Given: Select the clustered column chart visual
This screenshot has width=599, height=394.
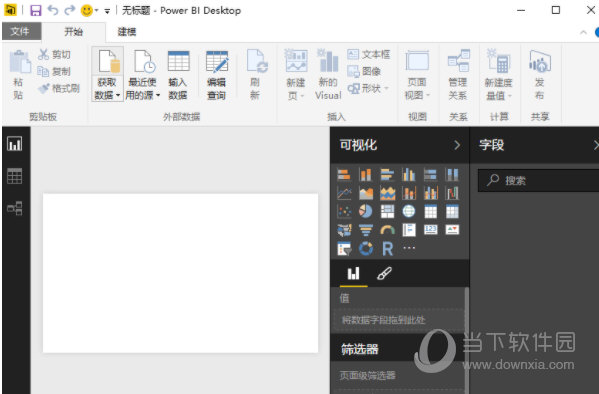Looking at the screenshot, I should click(x=409, y=175).
